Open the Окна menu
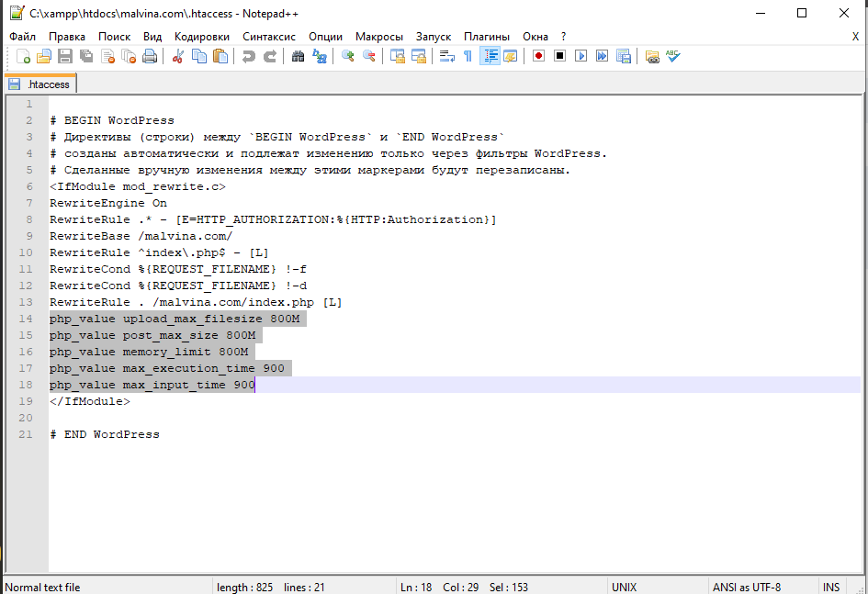The width and height of the screenshot is (868, 594). coord(535,37)
